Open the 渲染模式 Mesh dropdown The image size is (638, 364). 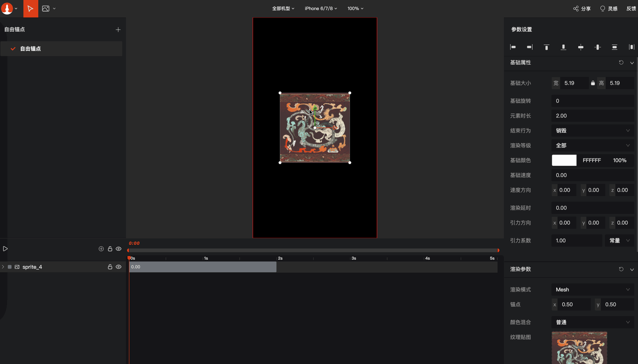(593, 290)
